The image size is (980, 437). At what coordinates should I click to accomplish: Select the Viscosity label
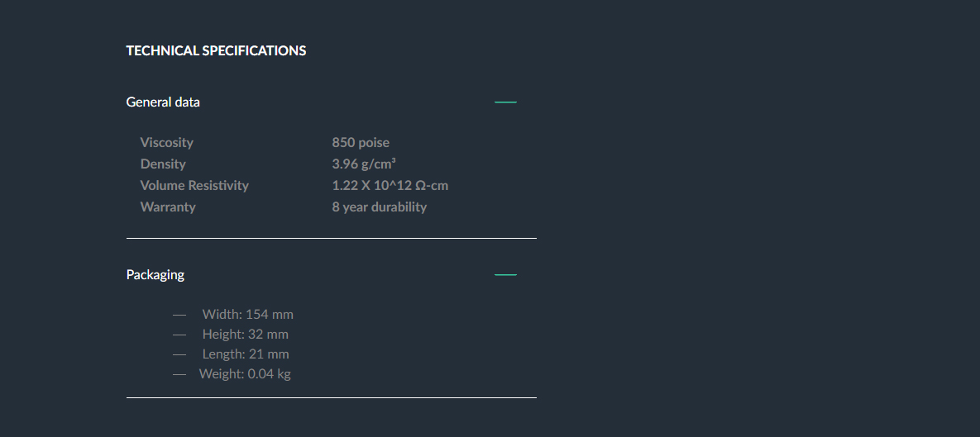click(167, 142)
